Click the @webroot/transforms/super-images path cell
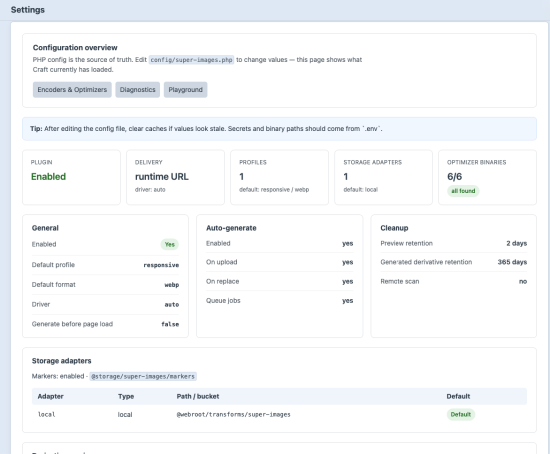The image size is (550, 454). (x=234, y=415)
